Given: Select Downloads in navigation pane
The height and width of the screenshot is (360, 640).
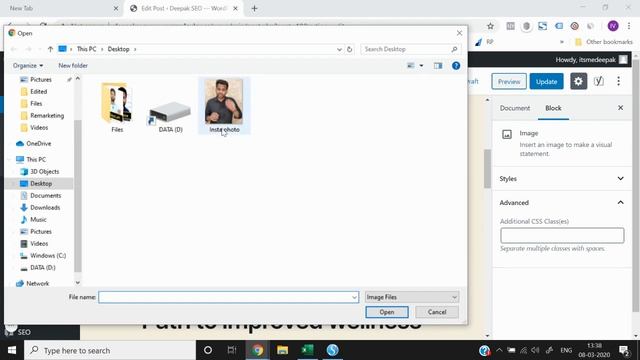Looking at the screenshot, I should coord(45,208).
